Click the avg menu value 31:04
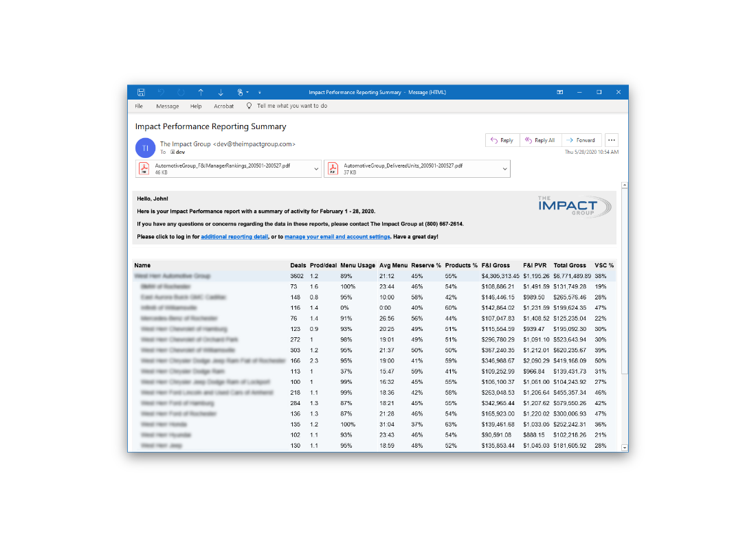The image size is (756, 537). [387, 424]
